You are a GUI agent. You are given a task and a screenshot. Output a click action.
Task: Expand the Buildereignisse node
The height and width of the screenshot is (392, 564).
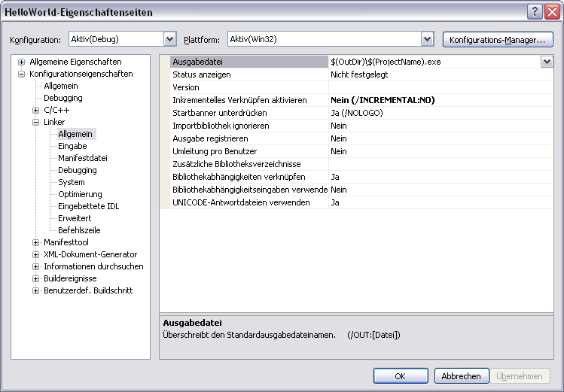pyautogui.click(x=36, y=278)
